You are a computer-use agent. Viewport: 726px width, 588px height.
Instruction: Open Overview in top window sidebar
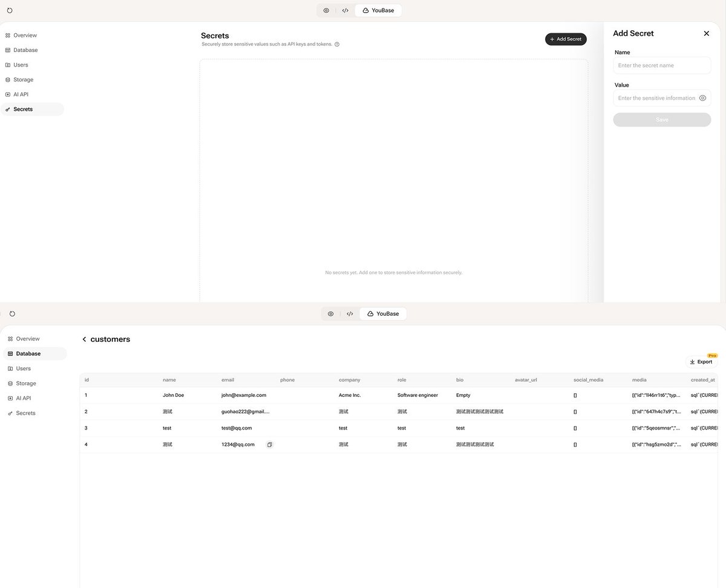[x=32, y=35]
